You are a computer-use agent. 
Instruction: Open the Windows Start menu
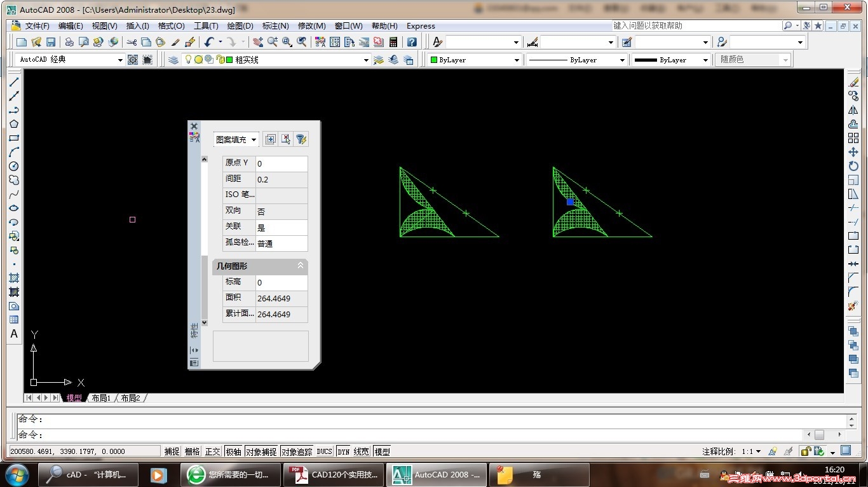17,474
